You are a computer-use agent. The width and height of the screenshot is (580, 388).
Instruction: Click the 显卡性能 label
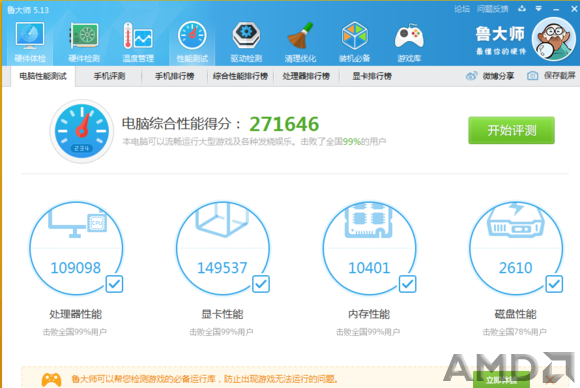222,314
